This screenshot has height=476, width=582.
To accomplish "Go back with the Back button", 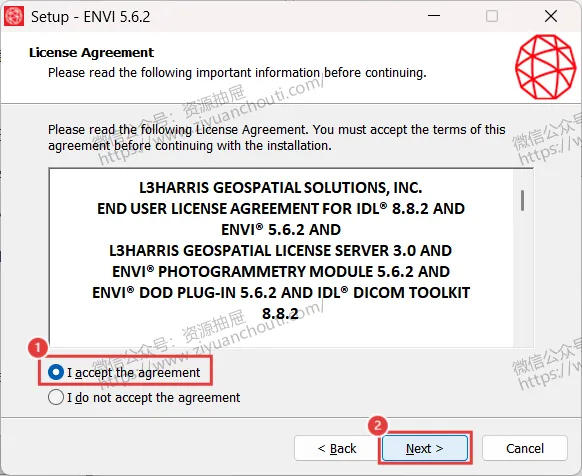I will [x=337, y=448].
